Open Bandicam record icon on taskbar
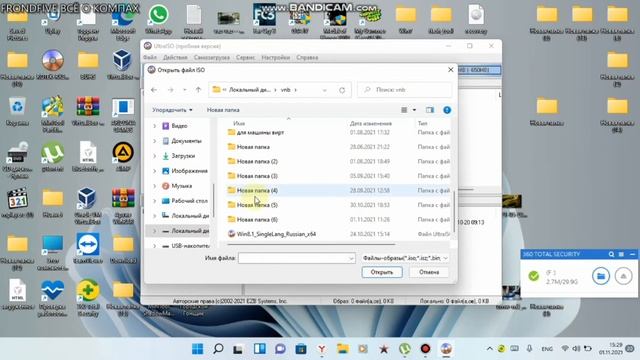The width and height of the screenshot is (640, 360). click(x=425, y=349)
